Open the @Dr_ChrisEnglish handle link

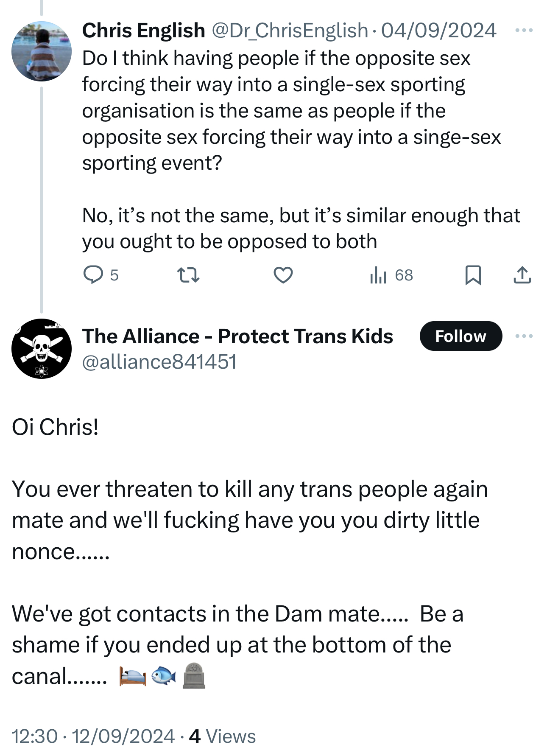pyautogui.click(x=289, y=31)
